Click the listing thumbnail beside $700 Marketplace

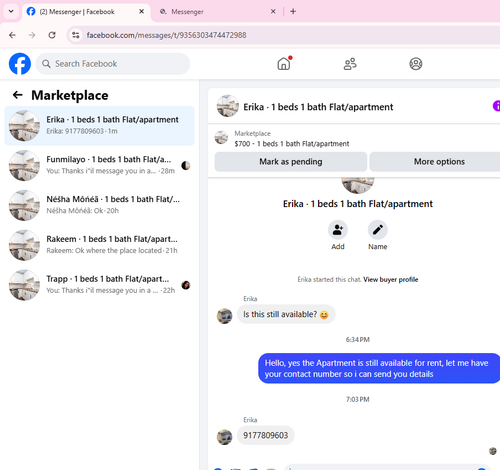(x=221, y=137)
